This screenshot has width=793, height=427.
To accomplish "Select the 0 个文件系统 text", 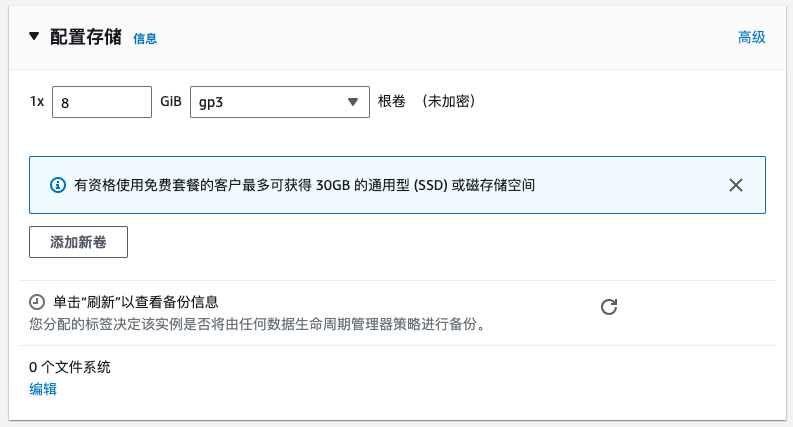I will 70,367.
